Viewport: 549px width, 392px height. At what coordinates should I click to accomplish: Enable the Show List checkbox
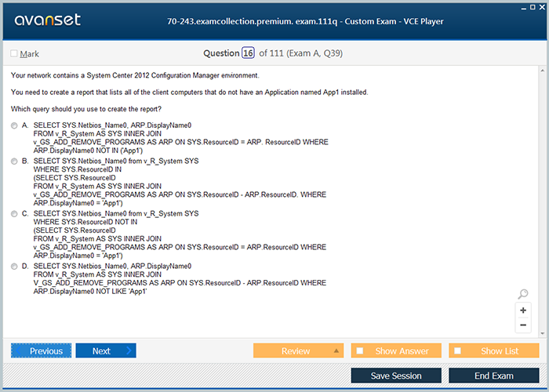click(x=457, y=350)
